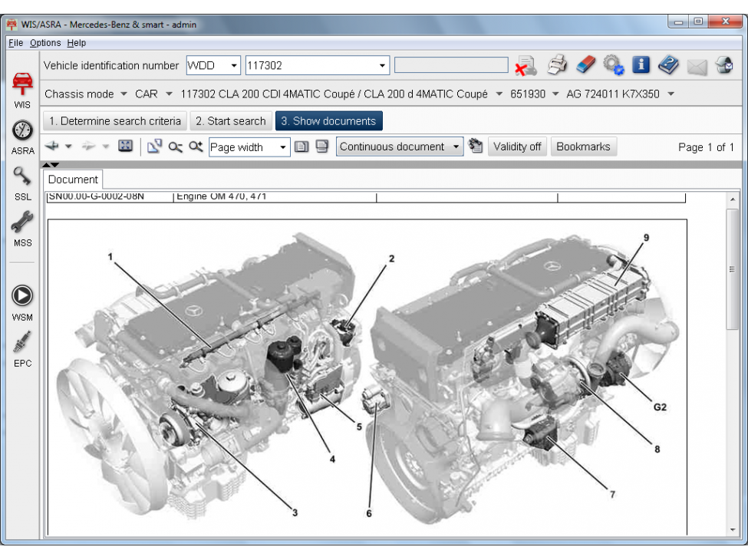Click the printer icon to print document
748x560 pixels.
tap(558, 66)
